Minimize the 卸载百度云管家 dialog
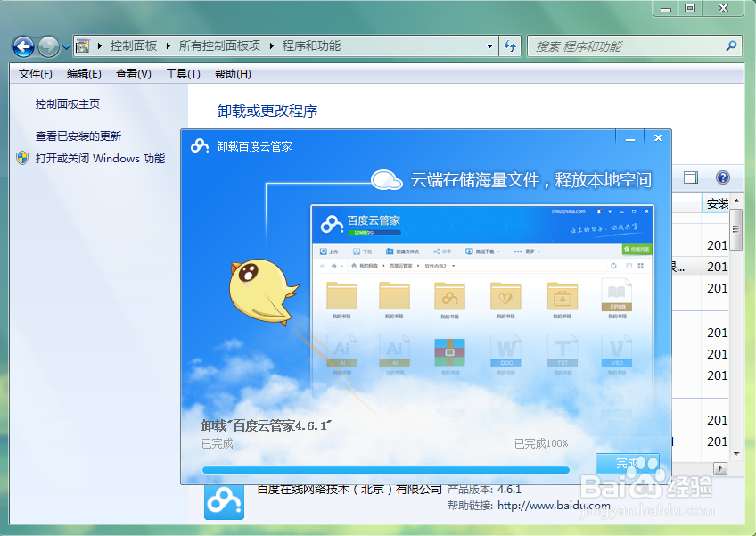The image size is (756, 536). click(629, 139)
